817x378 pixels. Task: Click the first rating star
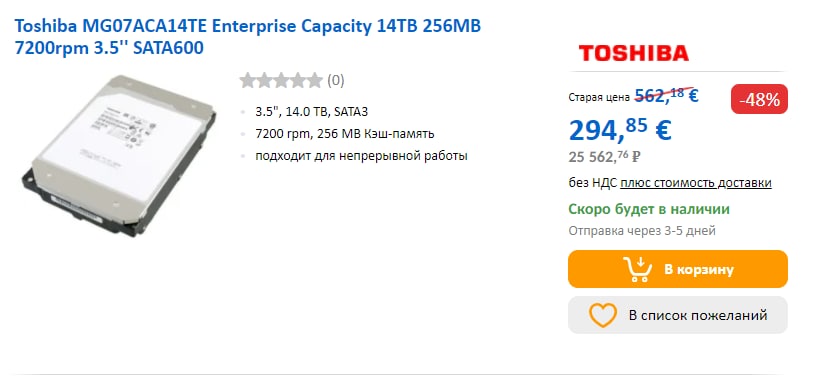248,80
